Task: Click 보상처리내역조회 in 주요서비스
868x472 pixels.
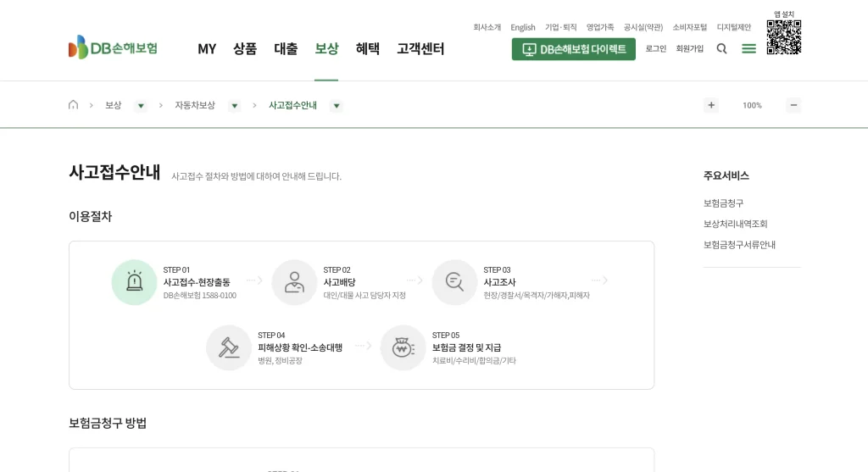Action: (x=735, y=224)
